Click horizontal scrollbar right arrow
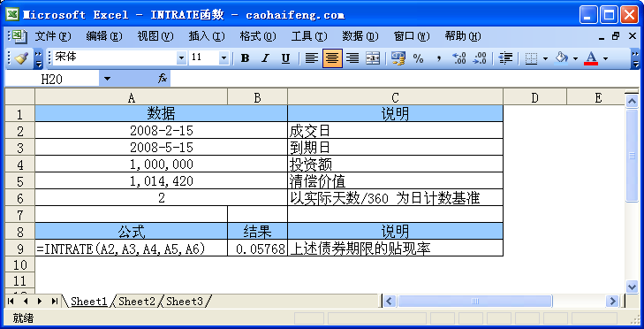The width and height of the screenshot is (644, 329). point(612,302)
